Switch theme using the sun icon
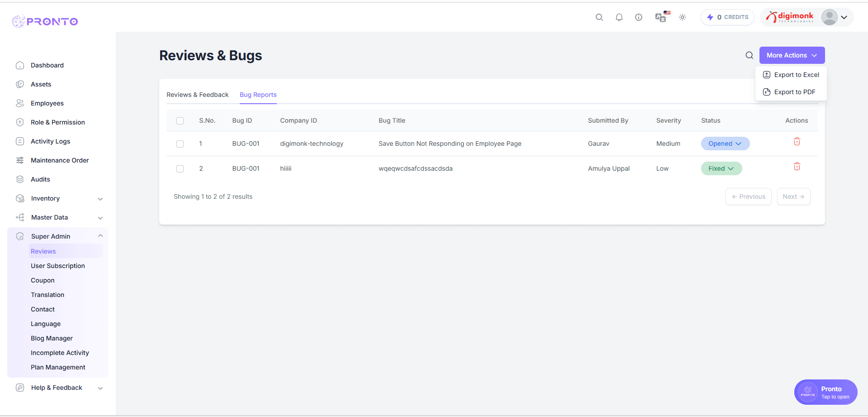Viewport: 868px width, 417px height. pyautogui.click(x=682, y=17)
